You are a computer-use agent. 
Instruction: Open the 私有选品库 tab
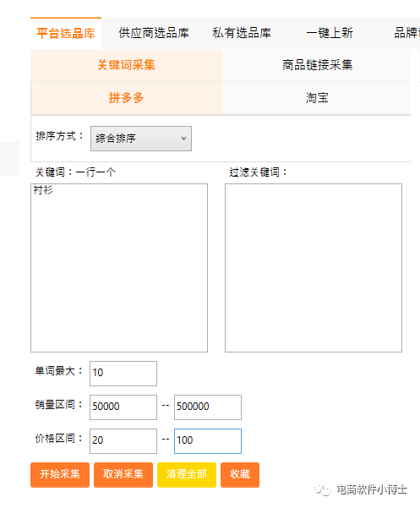242,33
